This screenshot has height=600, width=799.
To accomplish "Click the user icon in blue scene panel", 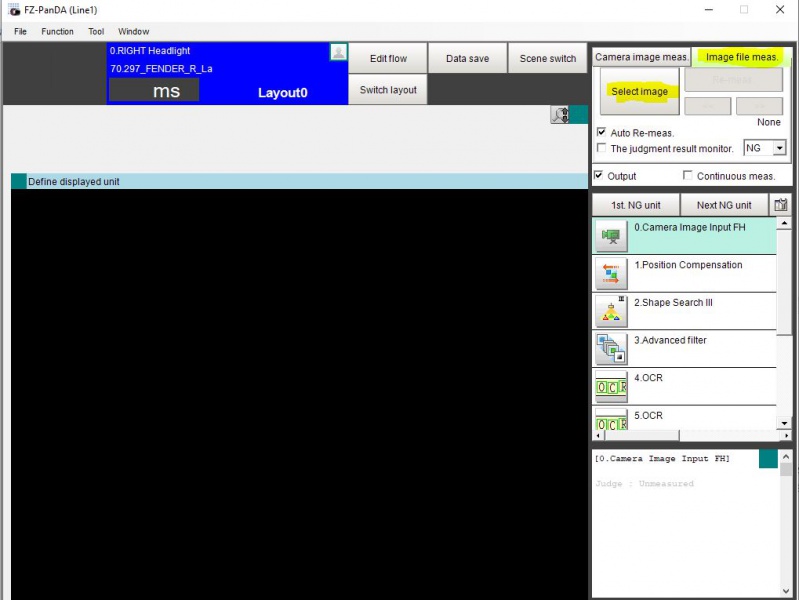I will point(338,51).
